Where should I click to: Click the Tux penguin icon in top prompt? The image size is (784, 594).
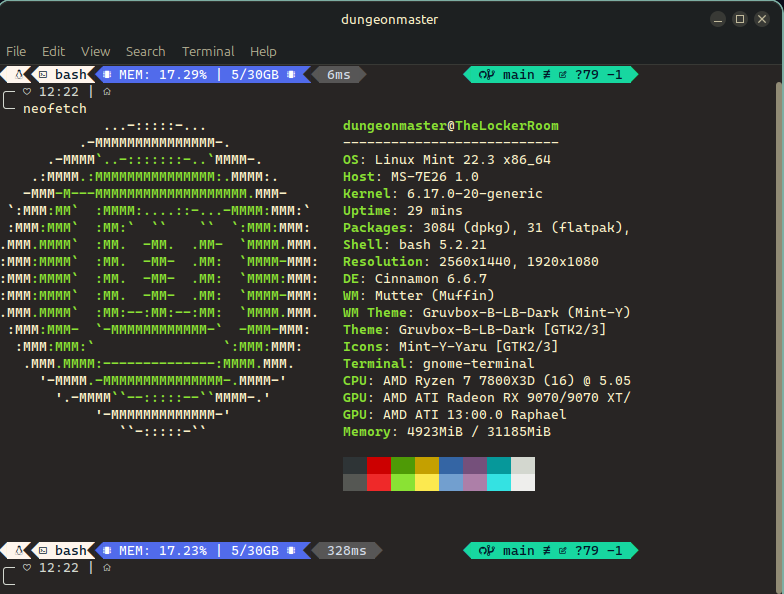click(19, 75)
